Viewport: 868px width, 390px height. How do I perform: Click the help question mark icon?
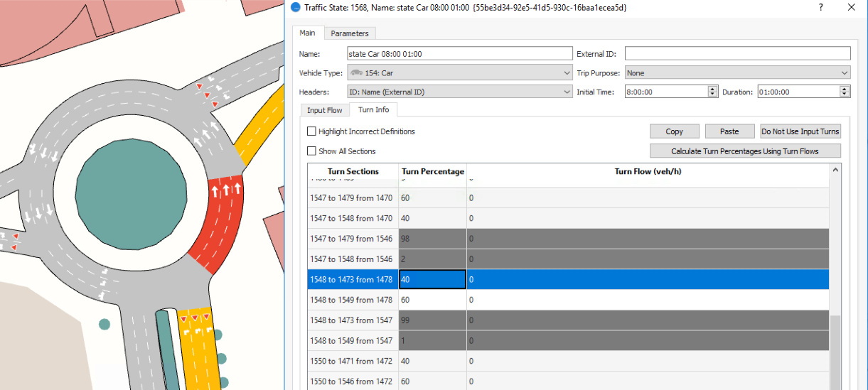click(x=821, y=7)
